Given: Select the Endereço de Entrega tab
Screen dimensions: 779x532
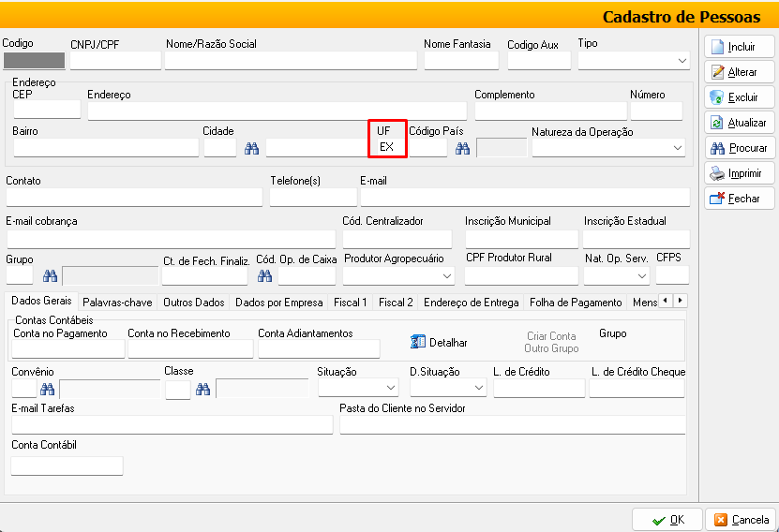Looking at the screenshot, I should 471,303.
